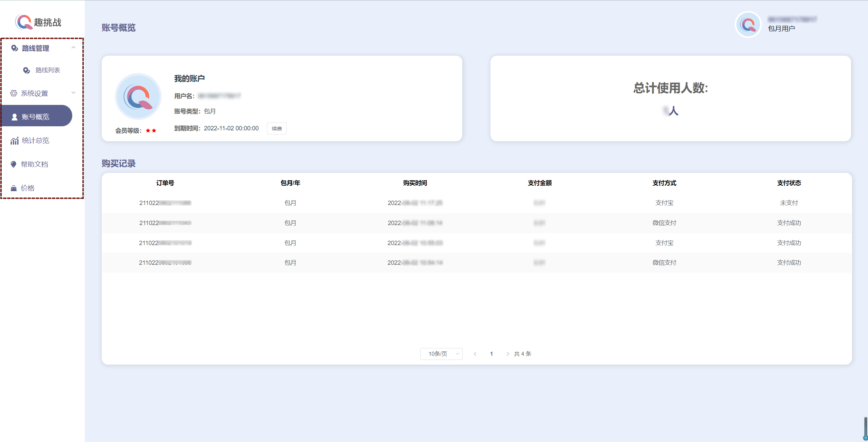The image size is (868, 442).
Task: Click the 统计总览 bar chart icon
Action: coord(14,141)
